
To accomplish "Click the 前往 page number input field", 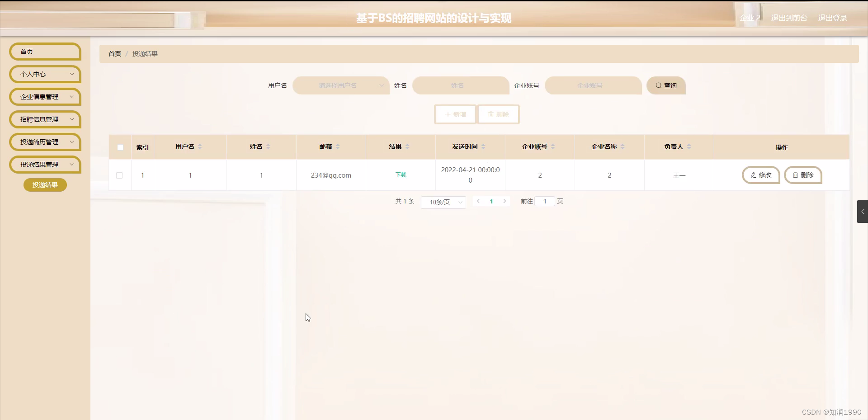I will point(545,201).
